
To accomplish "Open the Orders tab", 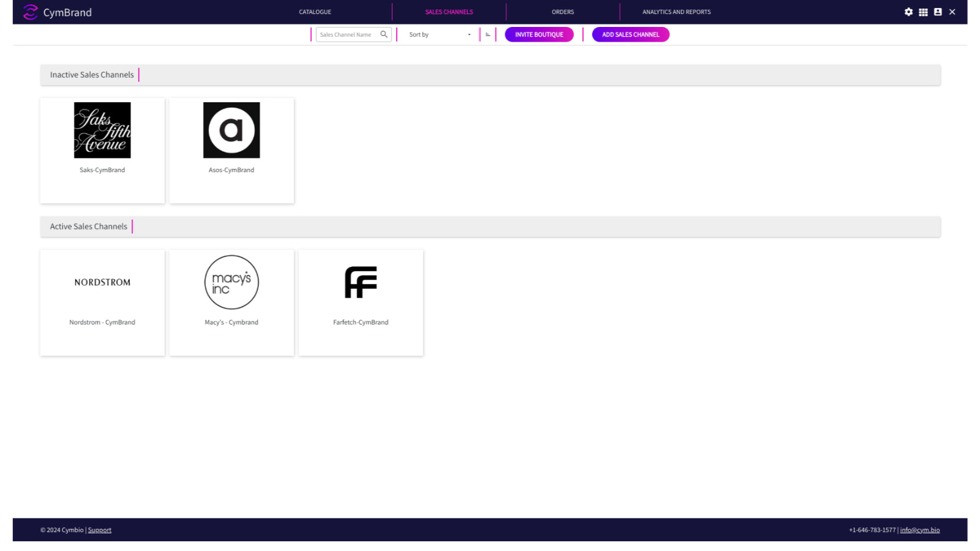I will (563, 12).
